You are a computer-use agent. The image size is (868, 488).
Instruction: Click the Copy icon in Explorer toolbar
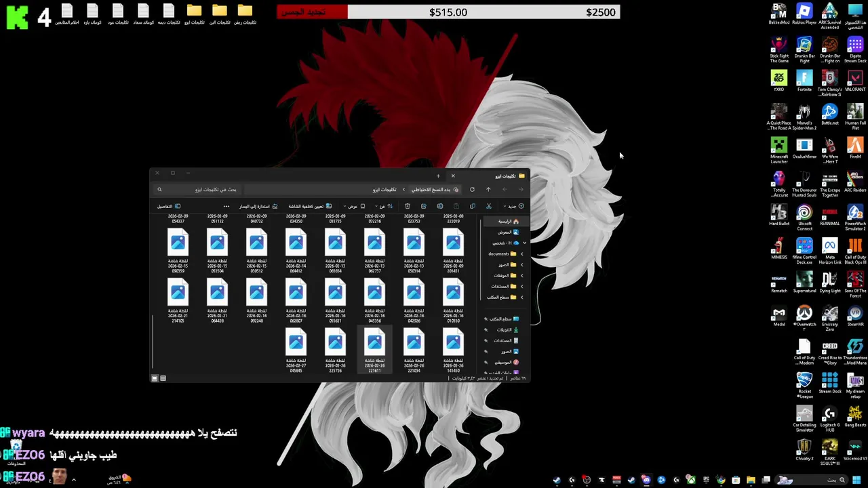click(x=473, y=206)
